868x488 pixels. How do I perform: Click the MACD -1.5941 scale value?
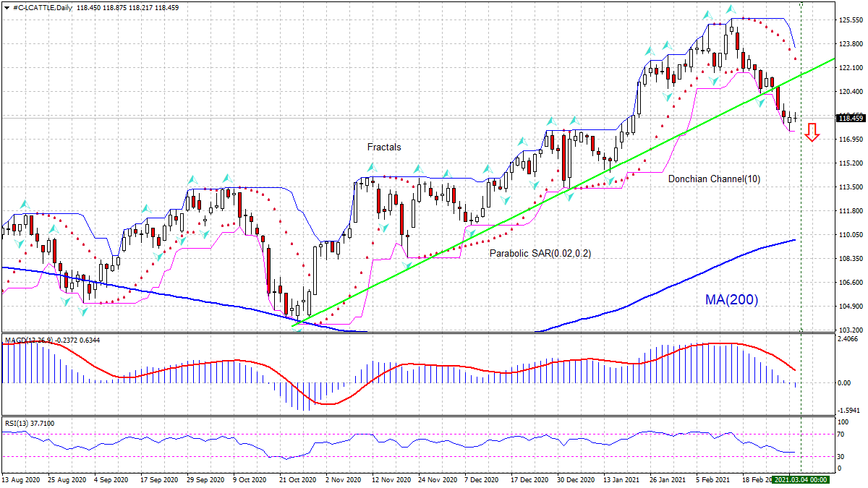click(x=849, y=410)
